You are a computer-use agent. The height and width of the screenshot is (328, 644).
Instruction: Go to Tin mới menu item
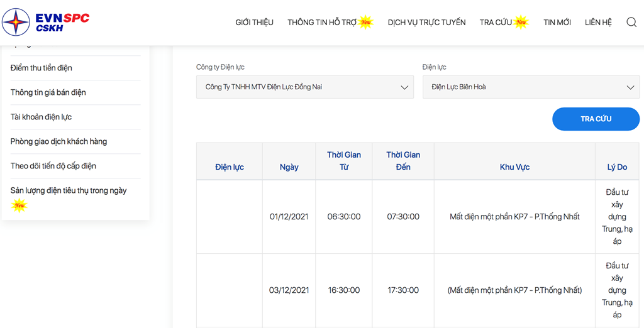(x=557, y=22)
